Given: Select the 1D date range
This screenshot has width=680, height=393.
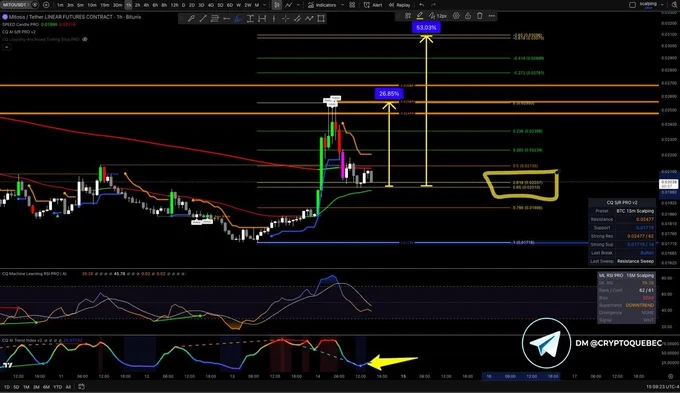Looking at the screenshot, I should click(7, 387).
